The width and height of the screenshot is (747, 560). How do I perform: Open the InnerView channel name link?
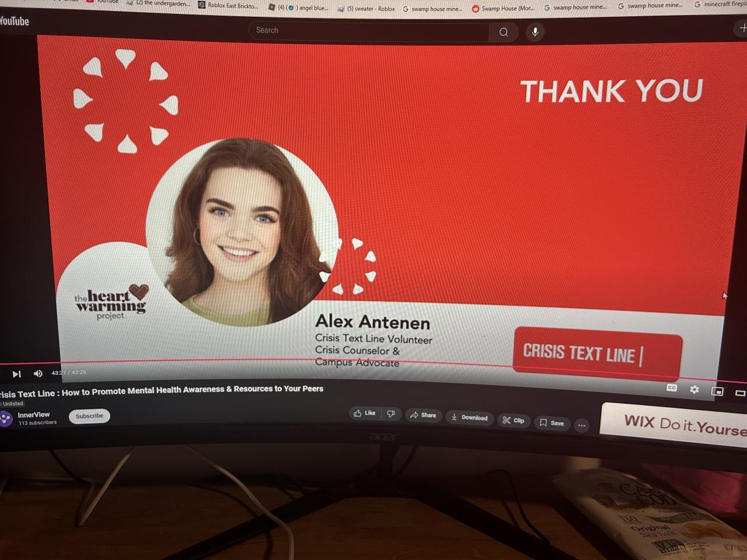[34, 415]
